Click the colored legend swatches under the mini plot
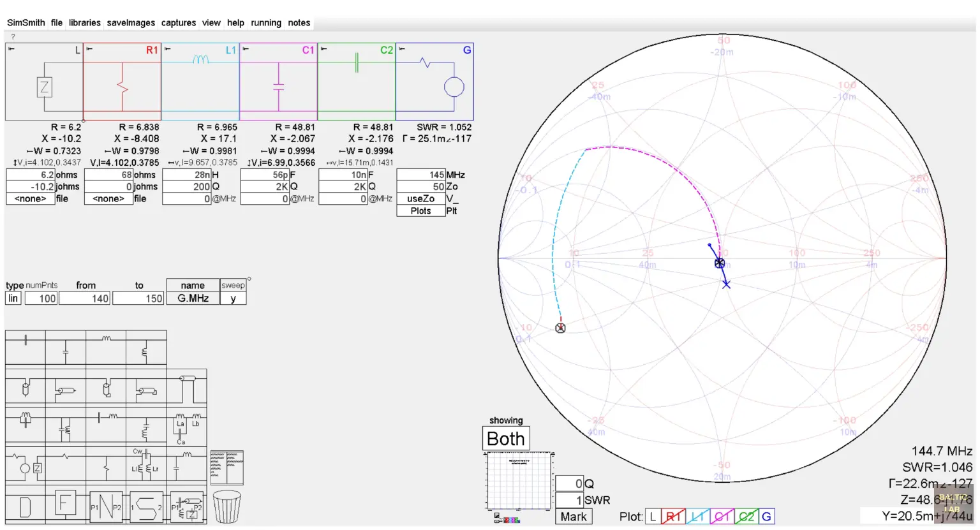Image resolution: width=980 pixels, height=530 pixels. tap(512, 520)
